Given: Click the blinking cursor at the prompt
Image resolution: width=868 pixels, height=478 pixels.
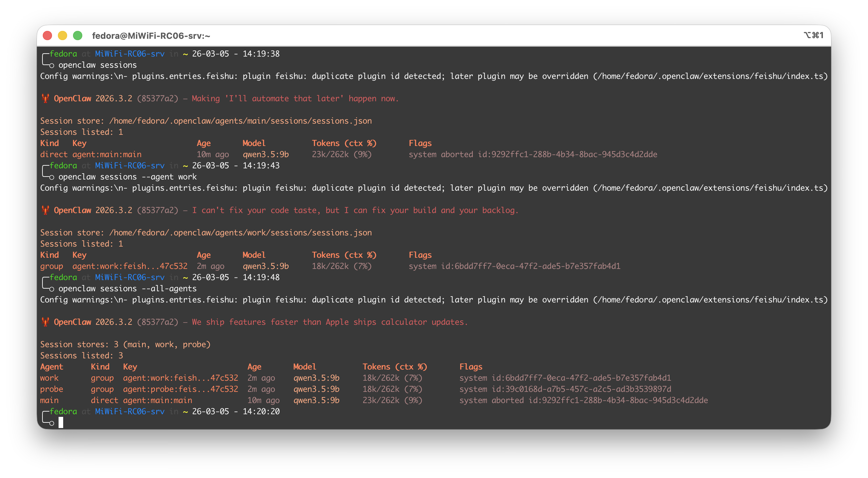Looking at the screenshot, I should (x=61, y=422).
